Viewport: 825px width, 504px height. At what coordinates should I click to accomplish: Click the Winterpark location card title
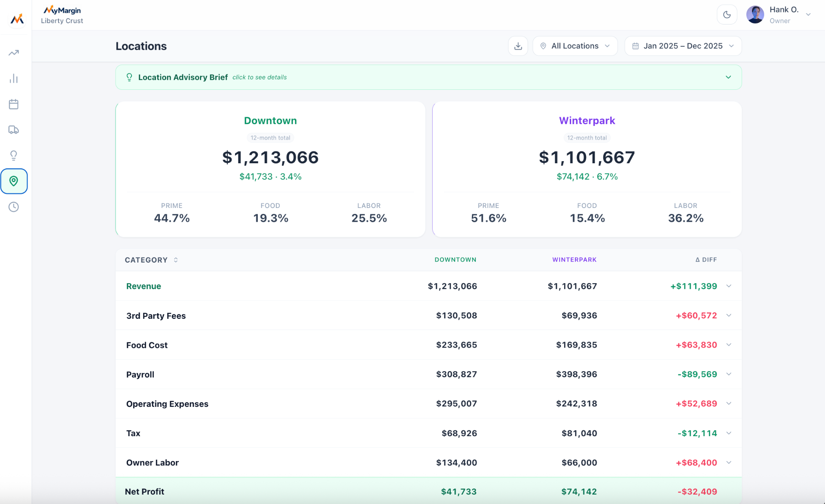pos(587,121)
